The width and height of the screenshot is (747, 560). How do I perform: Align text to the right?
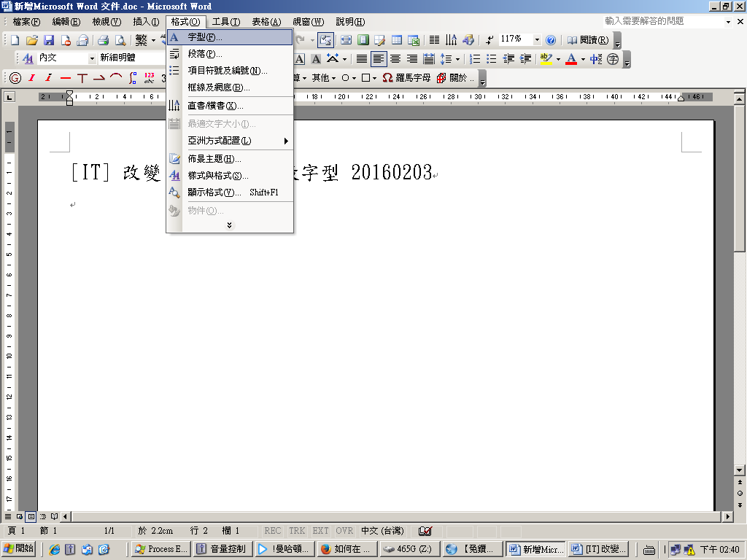[412, 59]
